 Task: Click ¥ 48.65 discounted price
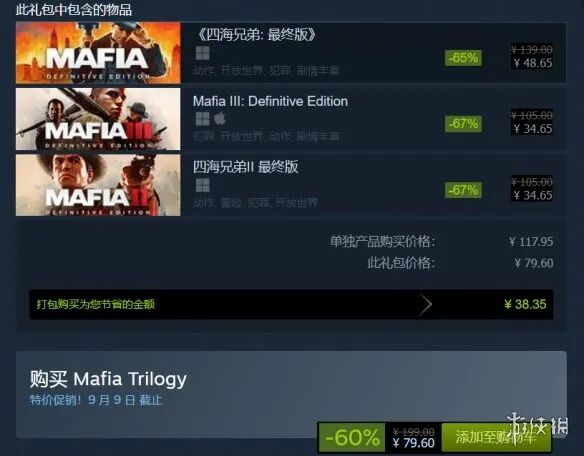click(533, 63)
